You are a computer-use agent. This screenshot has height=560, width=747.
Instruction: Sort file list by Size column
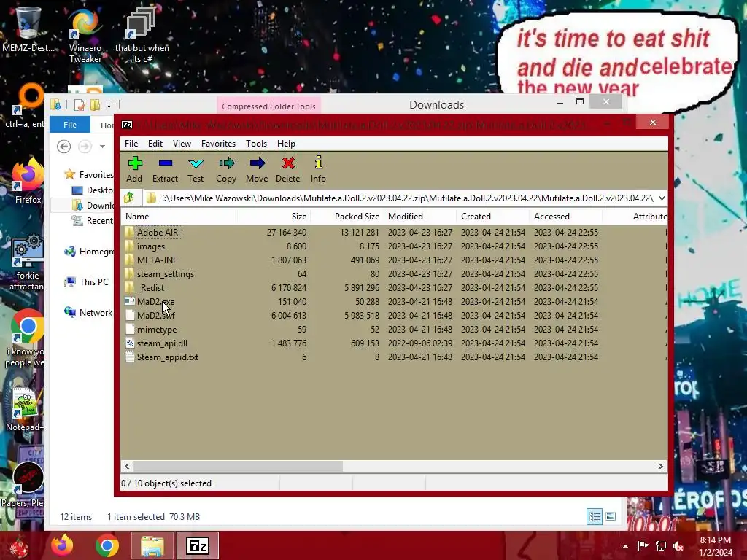(274, 216)
